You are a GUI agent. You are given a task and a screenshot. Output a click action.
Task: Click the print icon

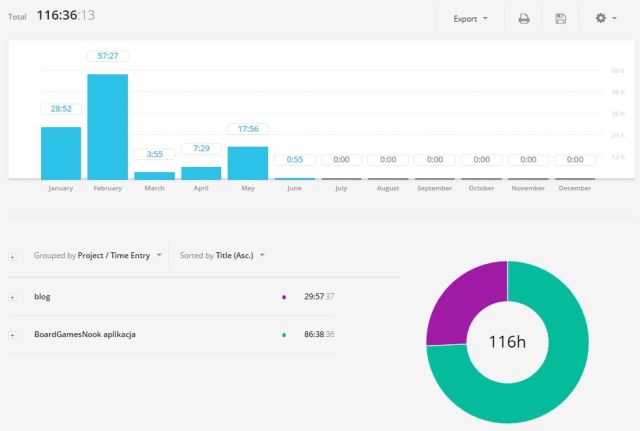[x=523, y=18]
